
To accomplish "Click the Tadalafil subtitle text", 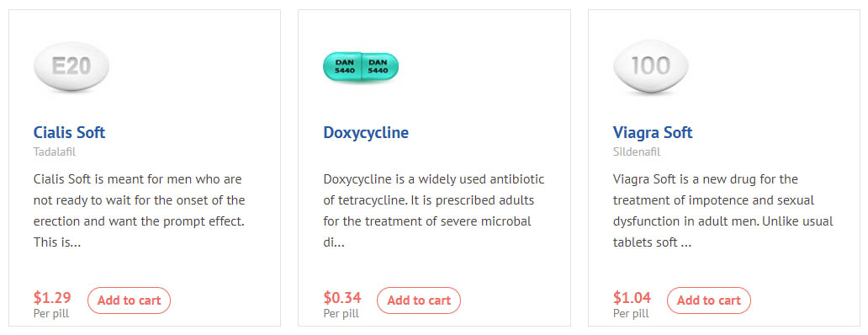I will pos(54,152).
